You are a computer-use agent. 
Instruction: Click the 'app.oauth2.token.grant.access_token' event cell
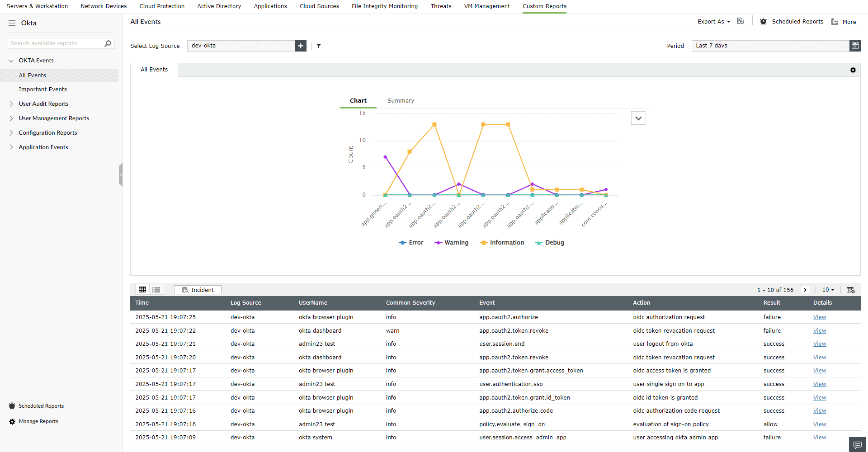point(531,371)
